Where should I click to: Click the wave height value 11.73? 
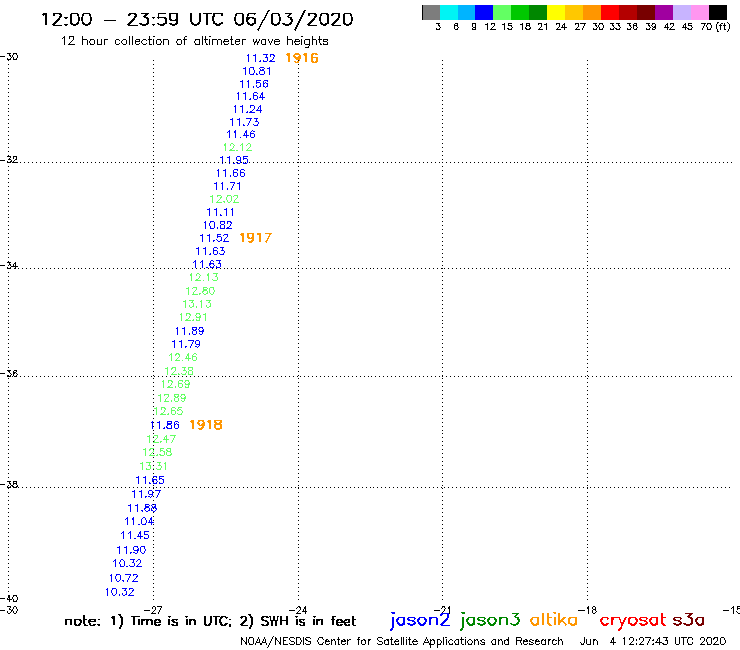244,122
